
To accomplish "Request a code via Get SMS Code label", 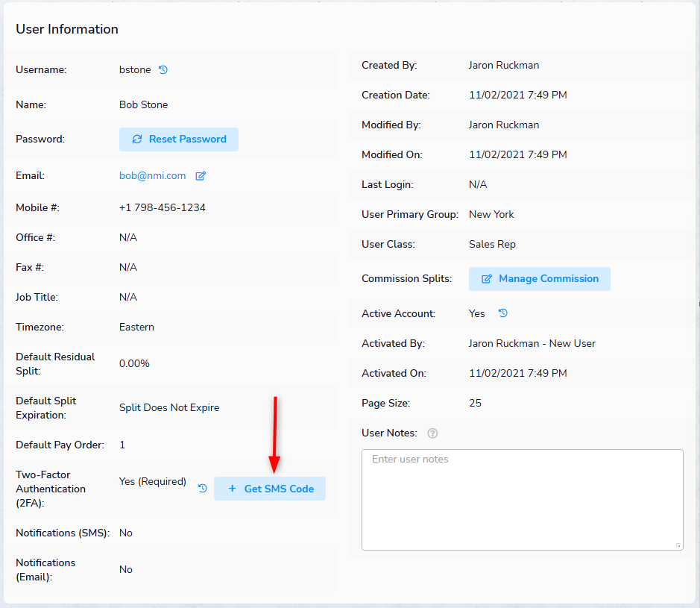I will pos(279,489).
